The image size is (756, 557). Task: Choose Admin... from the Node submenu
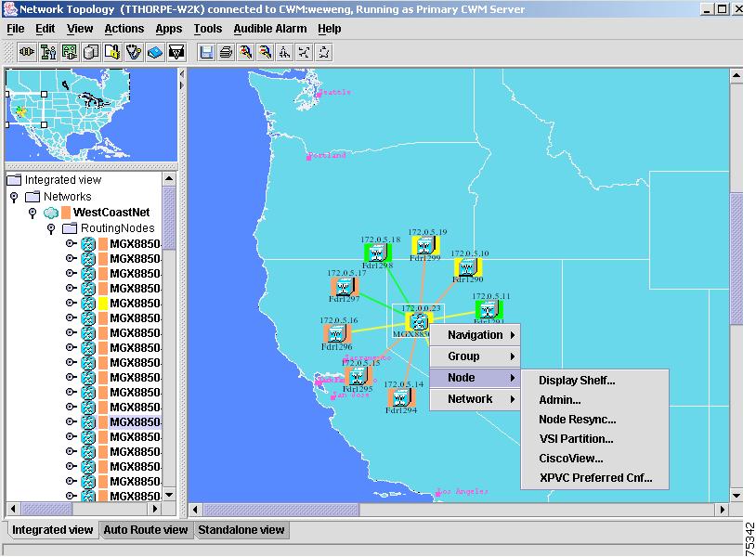point(595,400)
